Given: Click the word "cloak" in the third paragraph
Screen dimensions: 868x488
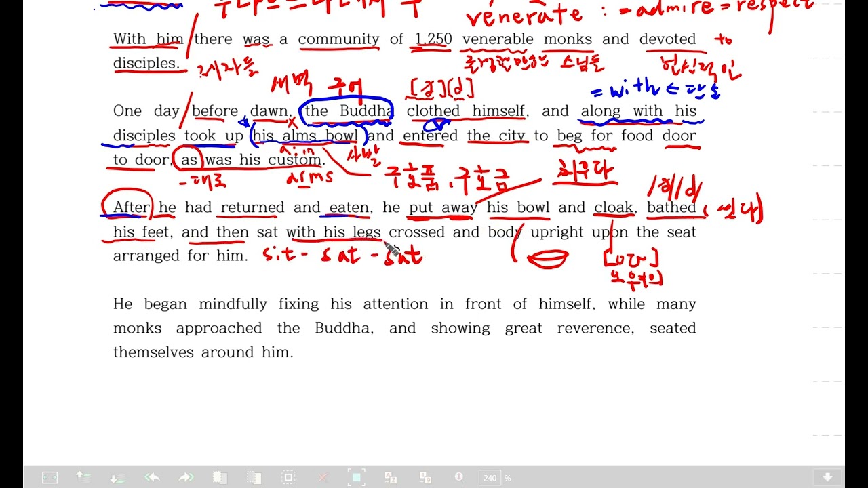Looking at the screenshot, I should coord(614,207).
